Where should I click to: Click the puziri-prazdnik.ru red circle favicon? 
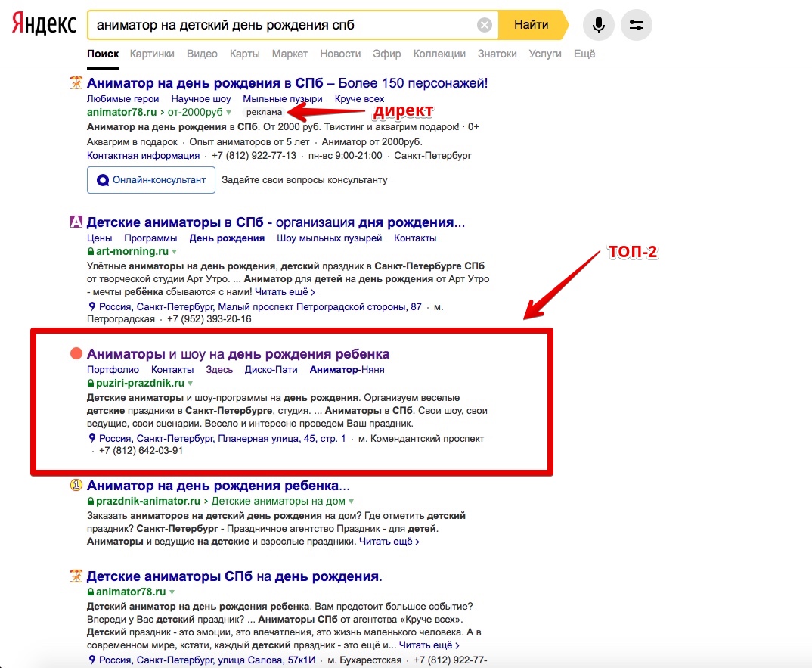[x=76, y=354]
